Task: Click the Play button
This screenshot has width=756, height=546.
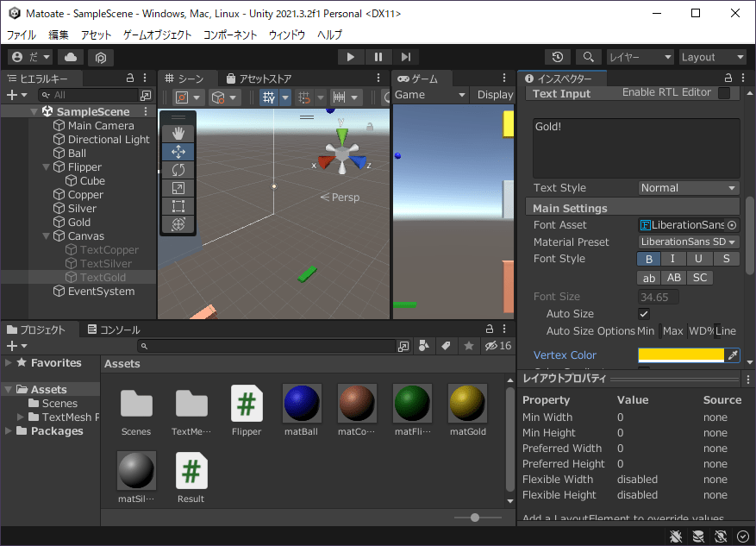Action: (x=351, y=57)
